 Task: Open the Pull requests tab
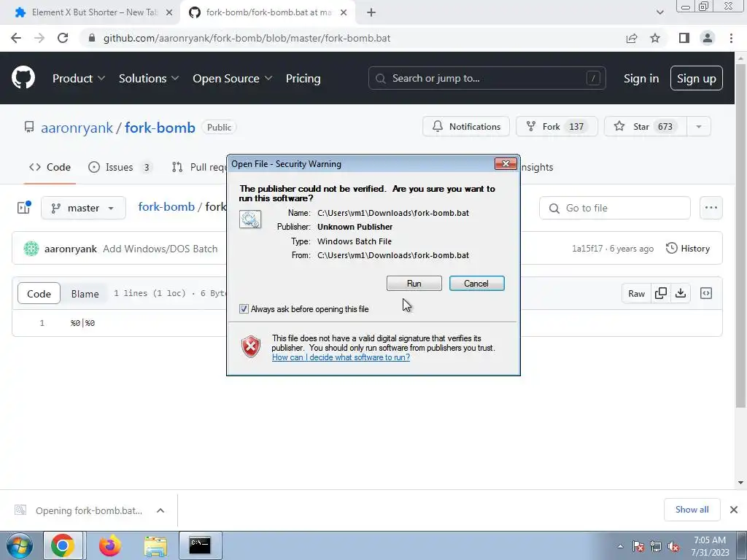point(199,167)
